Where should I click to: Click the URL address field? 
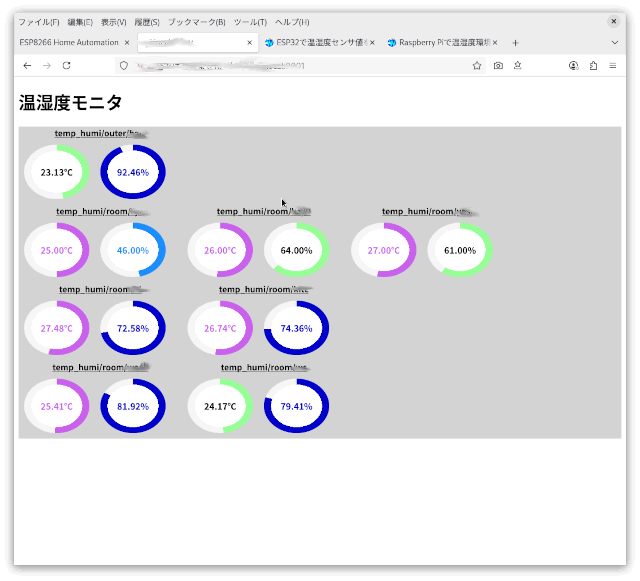tap(300, 65)
